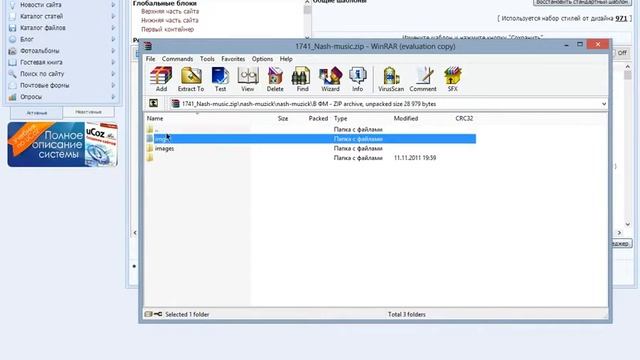
Task: Click the drive icon in the status bar
Action: click(149, 314)
